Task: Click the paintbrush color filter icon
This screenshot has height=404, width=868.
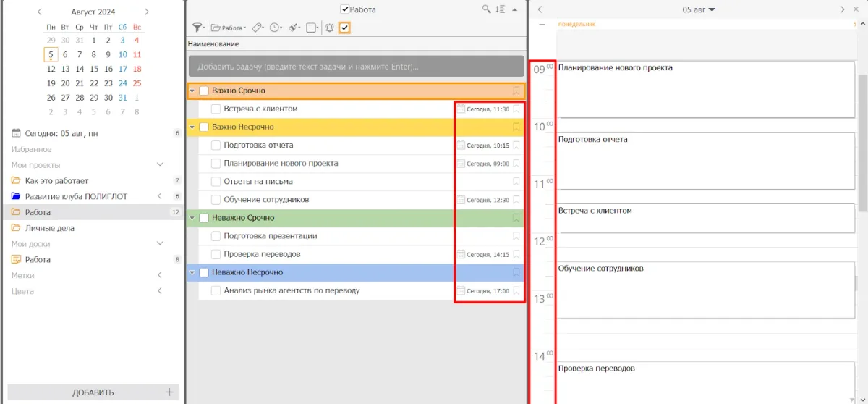Action: [294, 28]
